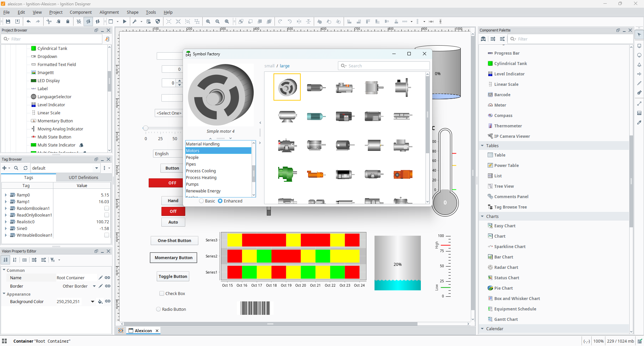Image resolution: width=644 pixels, height=346 pixels.
Task: Click the Paste clipboard icon
Action: (x=68, y=21)
